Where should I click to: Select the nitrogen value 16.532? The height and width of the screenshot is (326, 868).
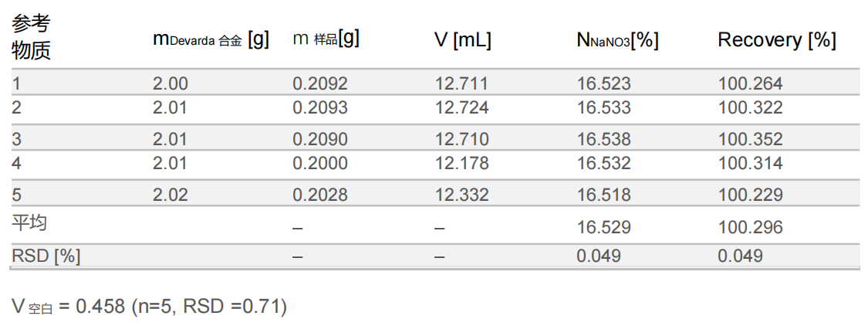tap(603, 163)
